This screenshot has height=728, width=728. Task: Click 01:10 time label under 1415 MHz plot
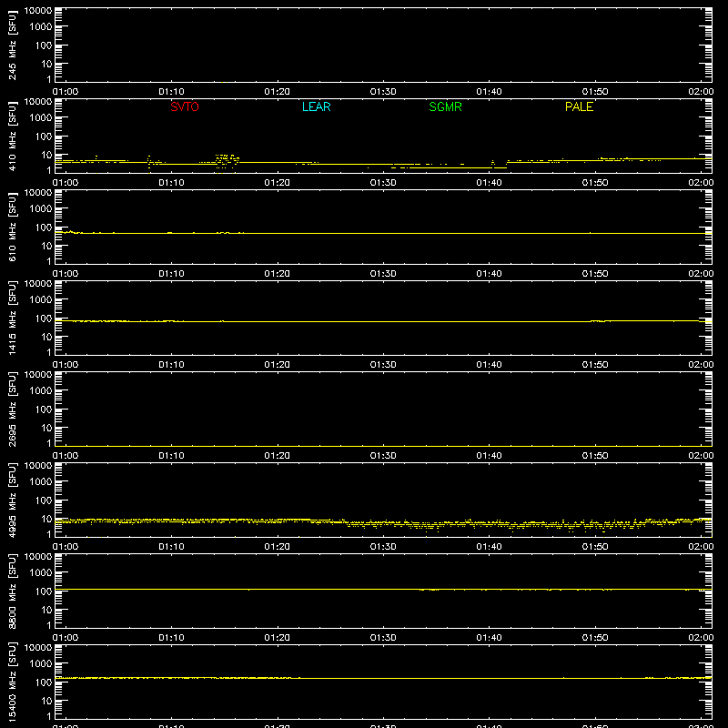[171, 365]
